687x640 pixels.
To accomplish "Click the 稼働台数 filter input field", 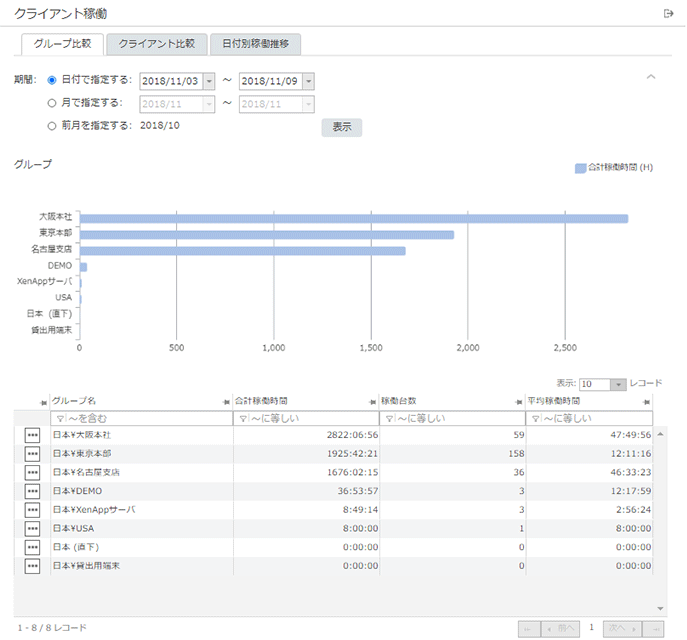I will [456, 418].
